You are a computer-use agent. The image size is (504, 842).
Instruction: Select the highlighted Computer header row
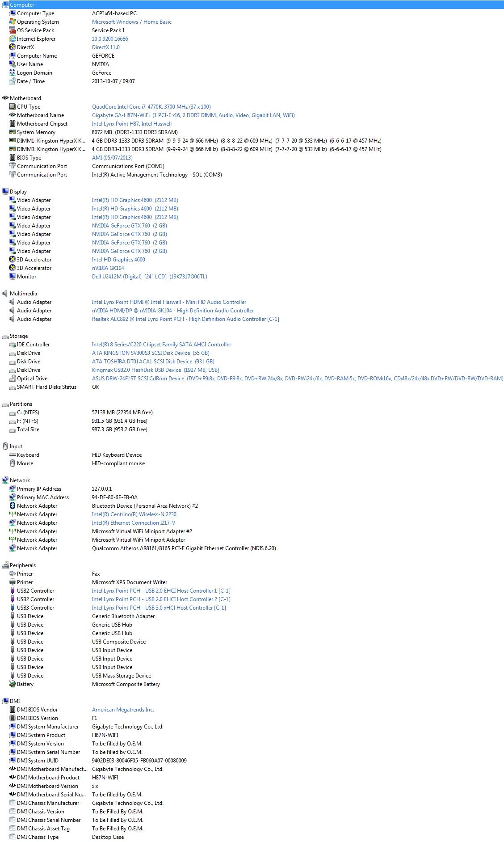coord(252,5)
